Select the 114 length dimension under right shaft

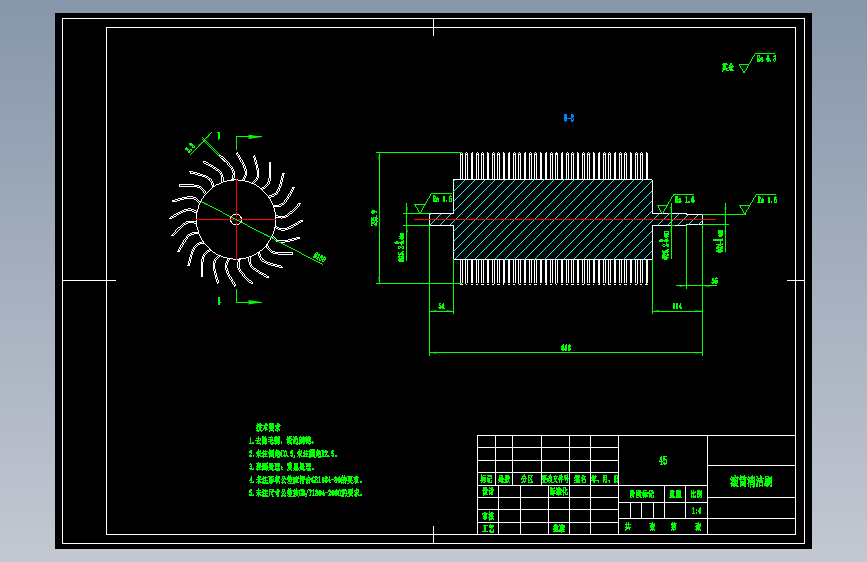(677, 306)
